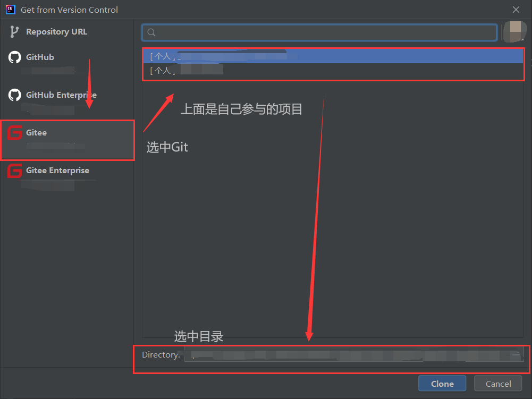
Task: Click the GitHub Enterprise octocat icon
Action: (x=14, y=95)
